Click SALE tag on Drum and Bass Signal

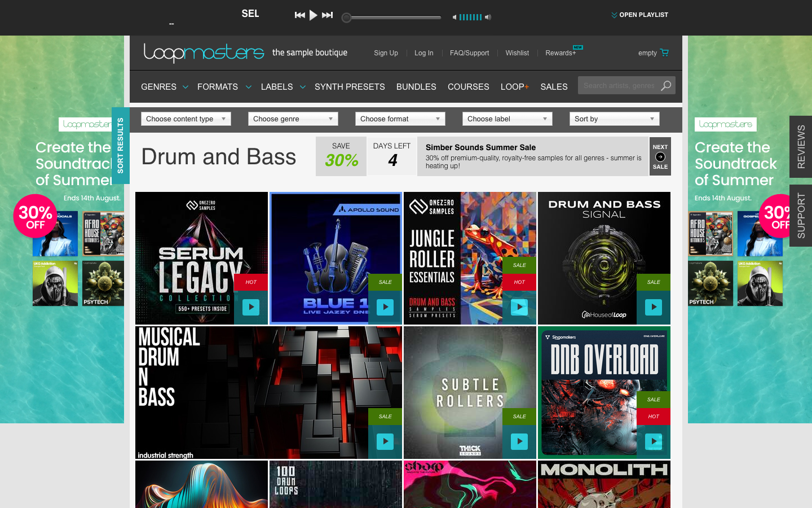click(654, 282)
